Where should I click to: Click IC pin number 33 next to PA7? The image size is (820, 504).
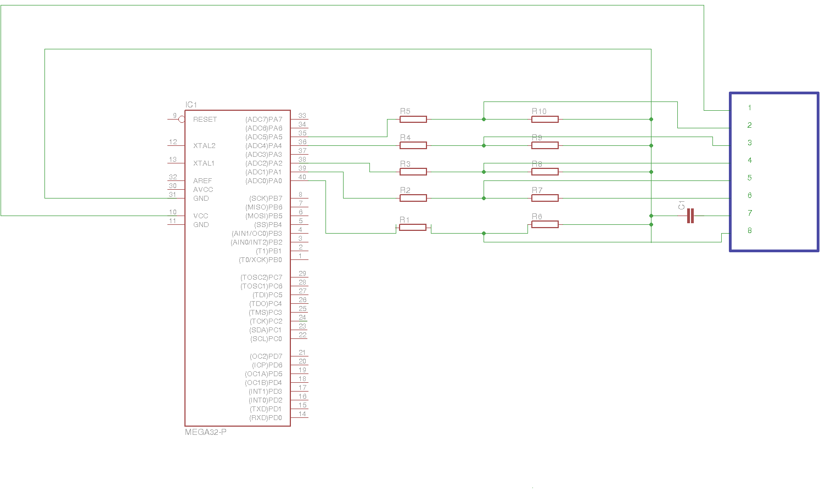302,116
